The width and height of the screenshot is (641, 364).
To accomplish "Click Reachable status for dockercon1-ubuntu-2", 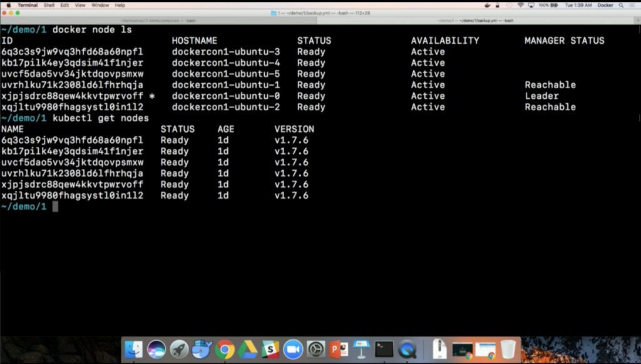I will 550,107.
